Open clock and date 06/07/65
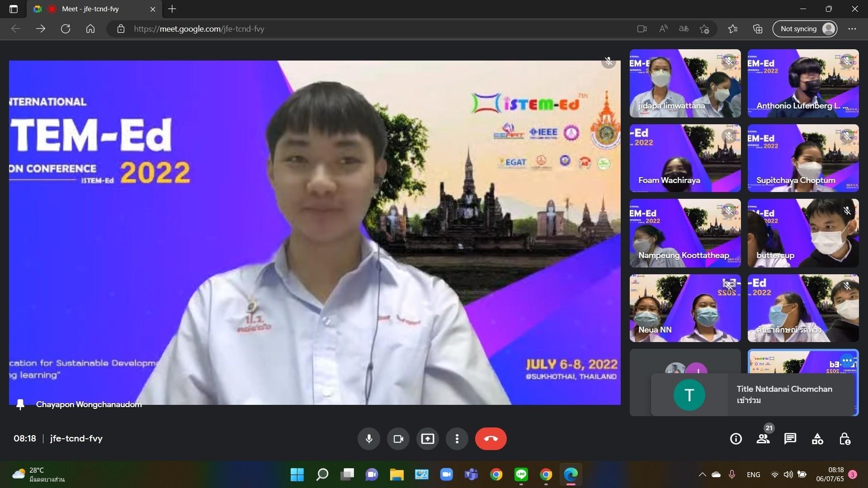 click(830, 474)
